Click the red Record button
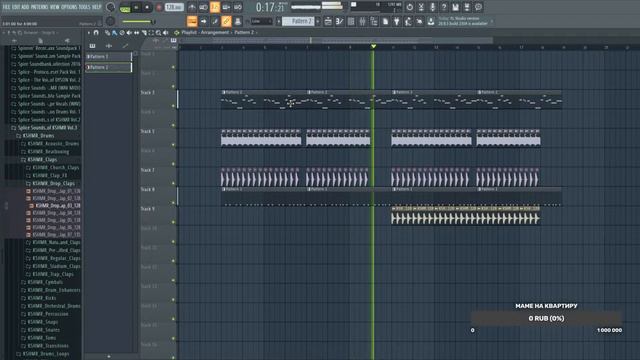The width and height of the screenshot is (640, 360). (x=159, y=7)
